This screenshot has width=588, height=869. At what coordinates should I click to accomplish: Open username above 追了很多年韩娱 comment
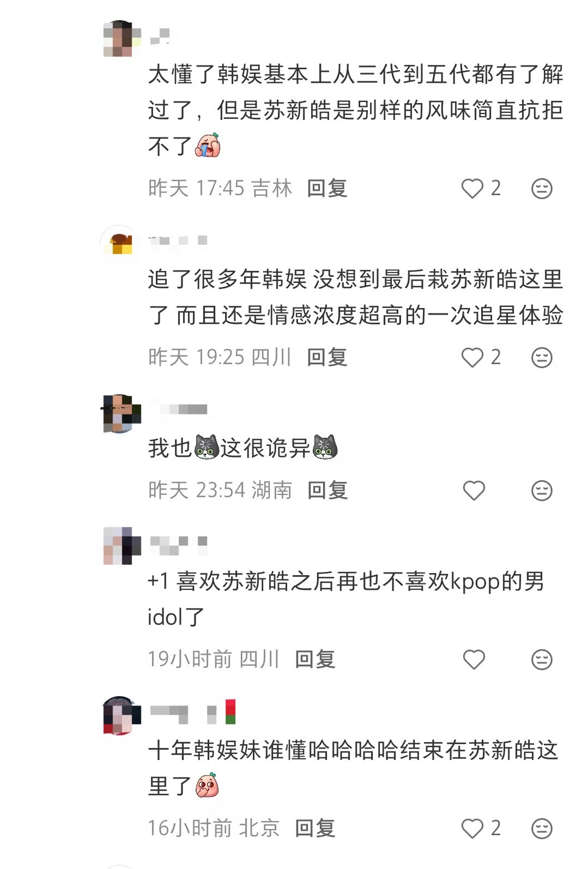click(178, 240)
